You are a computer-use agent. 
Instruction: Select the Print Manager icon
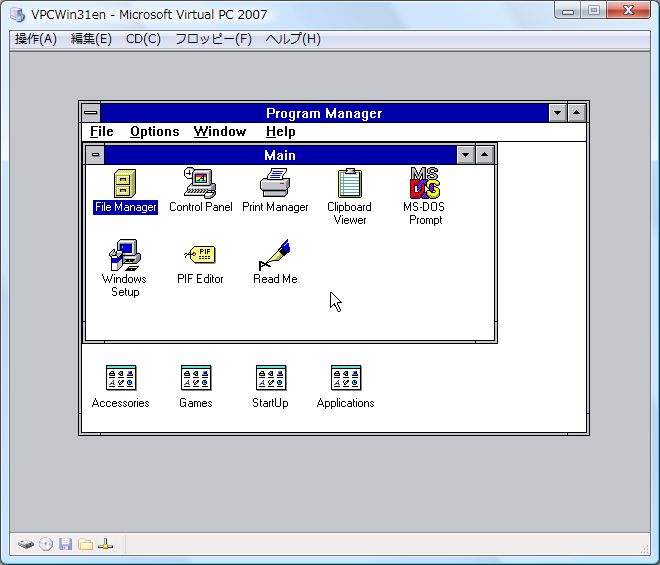pos(275,183)
